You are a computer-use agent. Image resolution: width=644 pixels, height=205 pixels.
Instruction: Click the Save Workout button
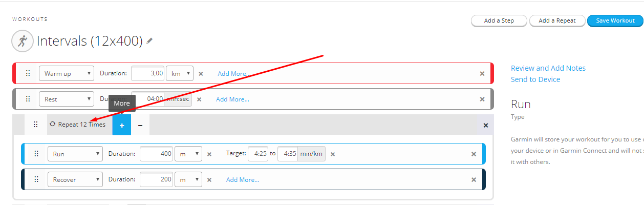(x=615, y=20)
